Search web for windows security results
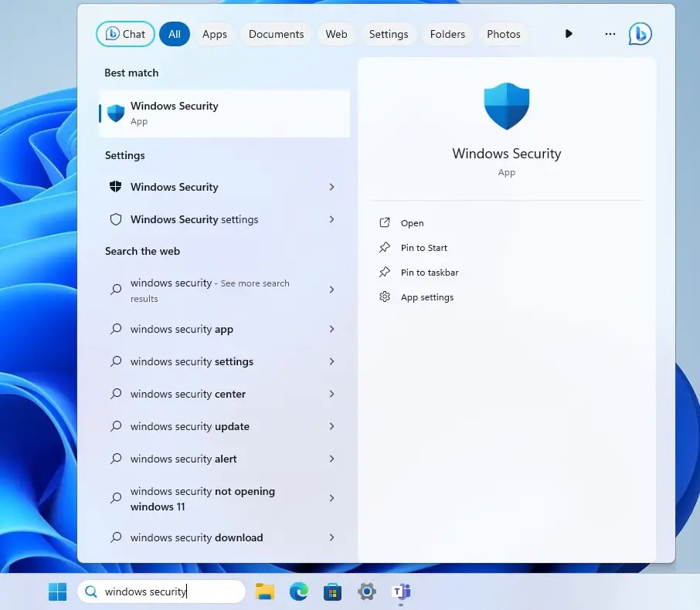Image resolution: width=700 pixels, height=610 pixels. tap(225, 290)
